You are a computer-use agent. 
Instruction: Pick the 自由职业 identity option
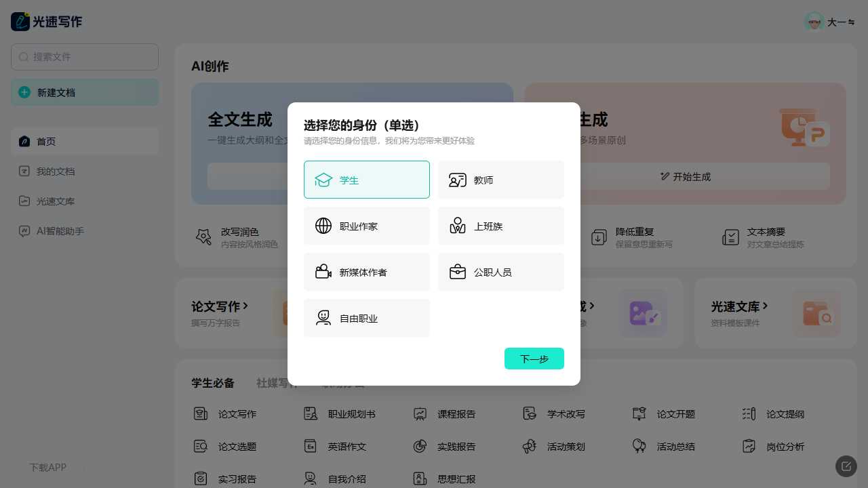pyautogui.click(x=366, y=318)
